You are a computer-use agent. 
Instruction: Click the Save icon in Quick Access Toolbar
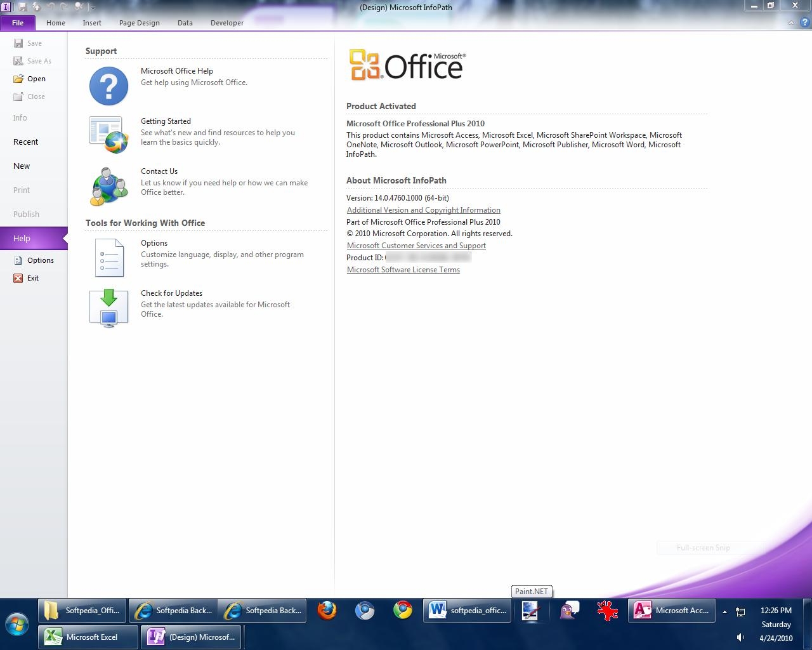click(23, 7)
